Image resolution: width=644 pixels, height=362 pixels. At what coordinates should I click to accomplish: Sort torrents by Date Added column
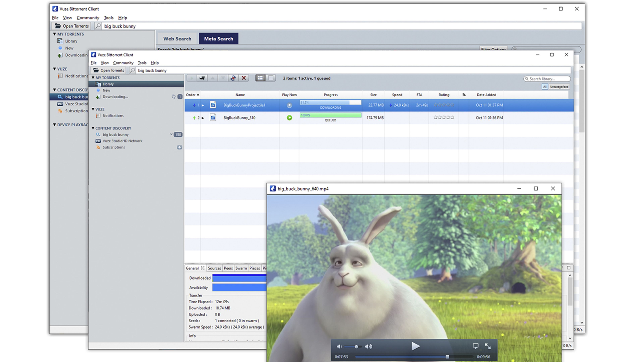(x=486, y=95)
